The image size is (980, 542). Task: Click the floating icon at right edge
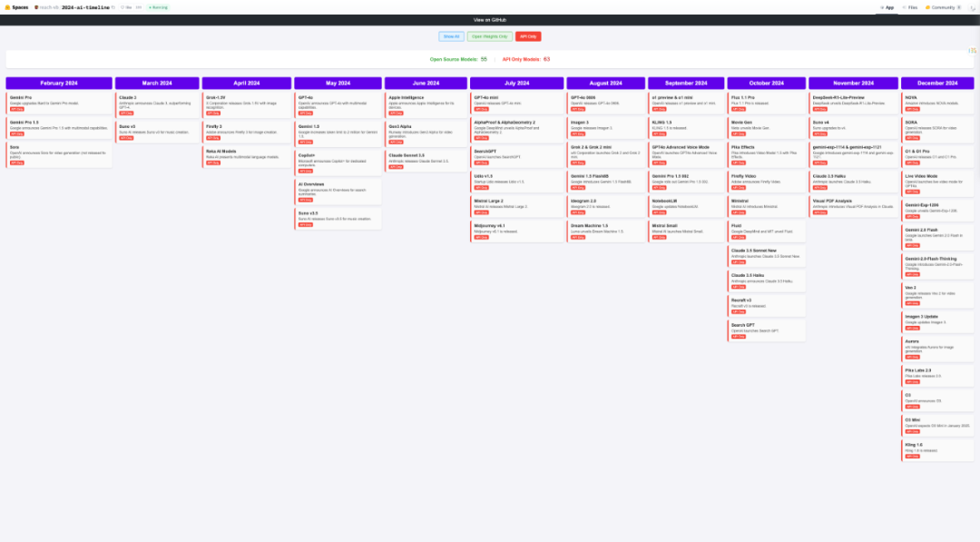pyautogui.click(x=973, y=50)
